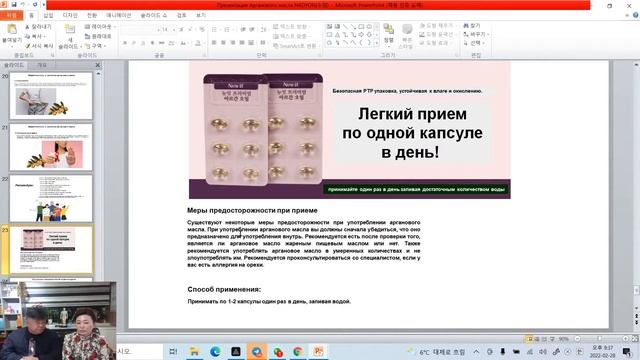Toggle Bold formatting in the font group
Viewport: 640px width, 360px height.
(125, 43)
